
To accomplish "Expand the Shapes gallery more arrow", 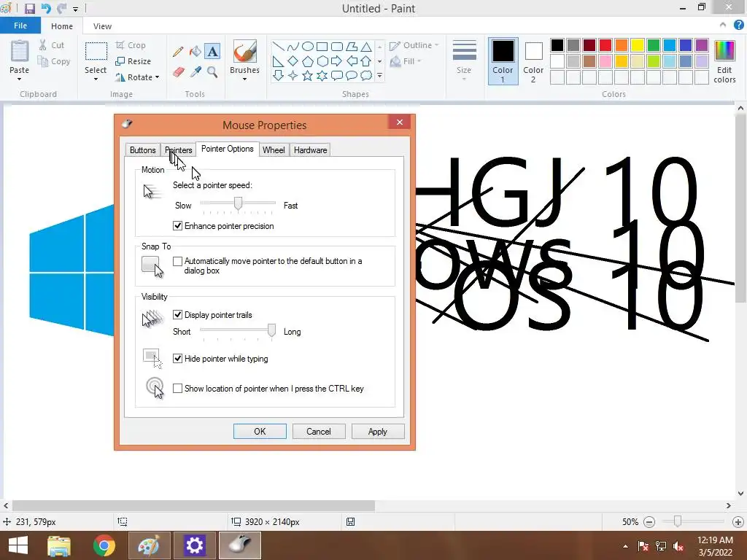I will point(379,76).
